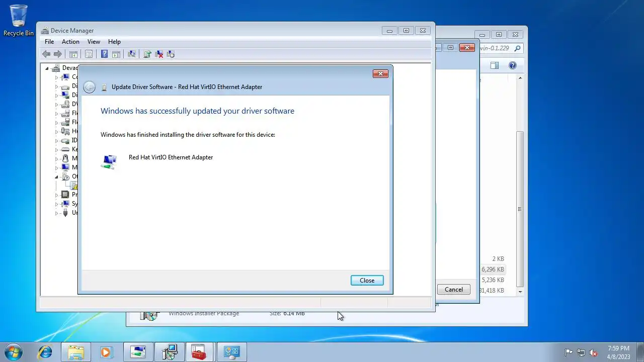
Task: Scan for hardware changes toolbar icon
Action: 132,54
